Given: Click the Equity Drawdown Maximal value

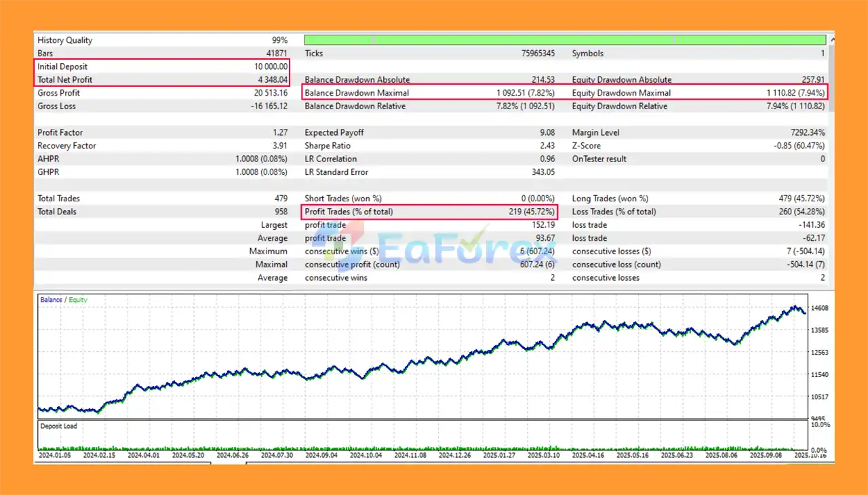Looking at the screenshot, I should [x=793, y=93].
